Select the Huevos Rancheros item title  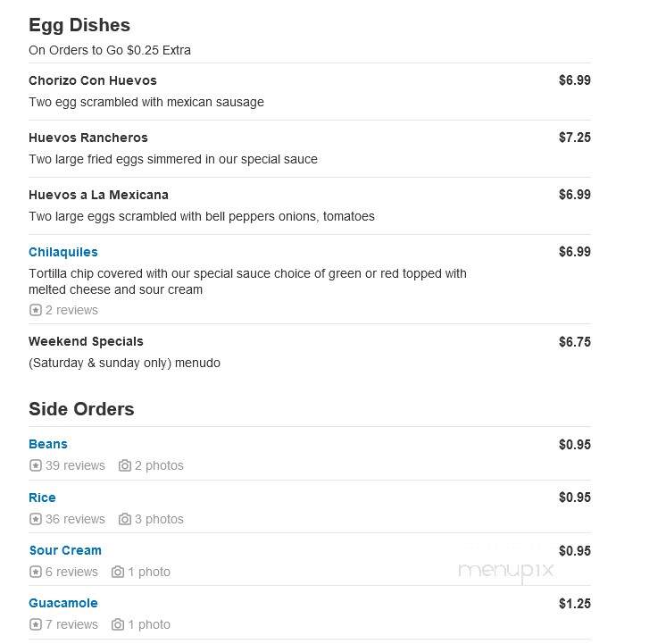tap(88, 138)
